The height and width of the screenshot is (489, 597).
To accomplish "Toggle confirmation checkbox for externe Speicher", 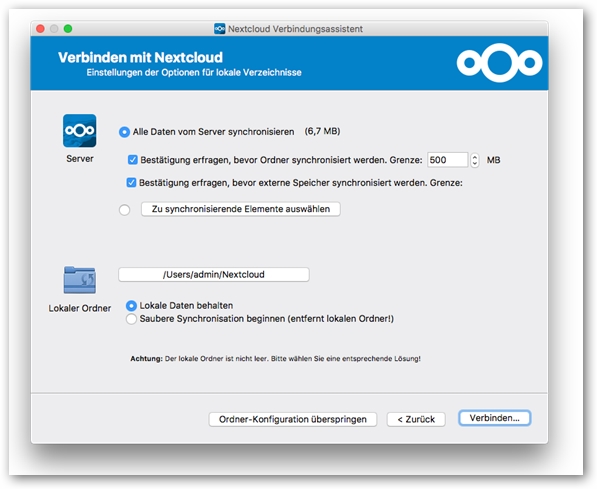I will pos(131,183).
